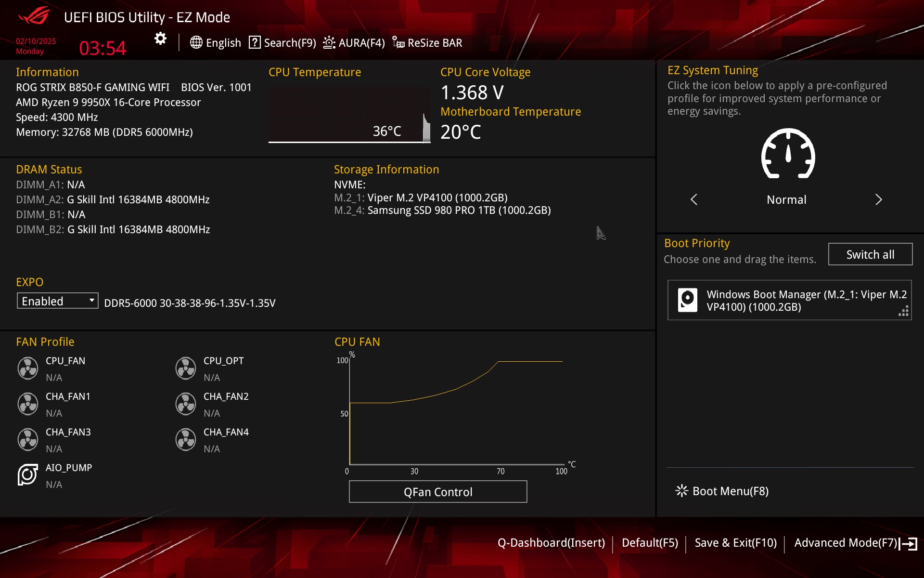Click the CHA_FAN4 fan icon
Viewport: 924px width, 578px height.
coord(186,440)
